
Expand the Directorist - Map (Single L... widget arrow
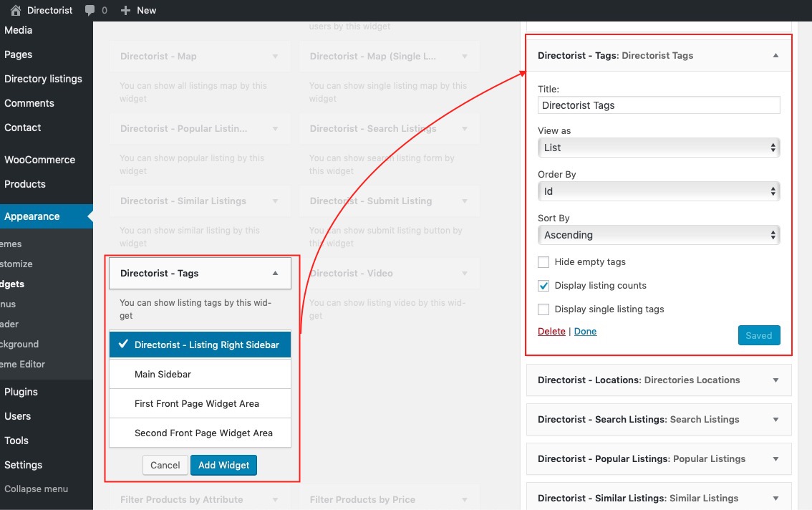tap(465, 56)
